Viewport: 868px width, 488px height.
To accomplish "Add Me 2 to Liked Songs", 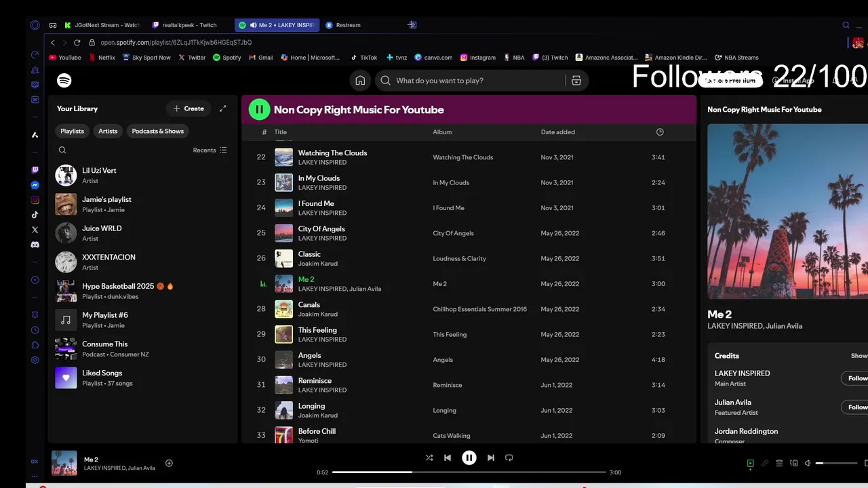I will point(169,464).
